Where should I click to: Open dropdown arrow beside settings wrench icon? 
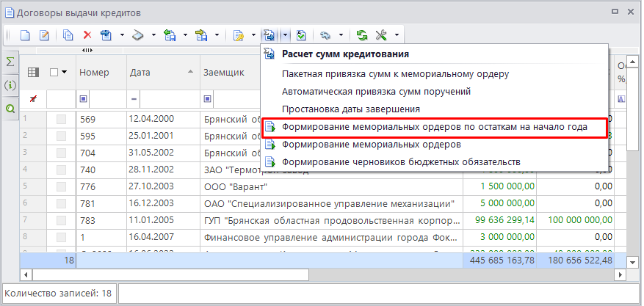click(x=397, y=34)
